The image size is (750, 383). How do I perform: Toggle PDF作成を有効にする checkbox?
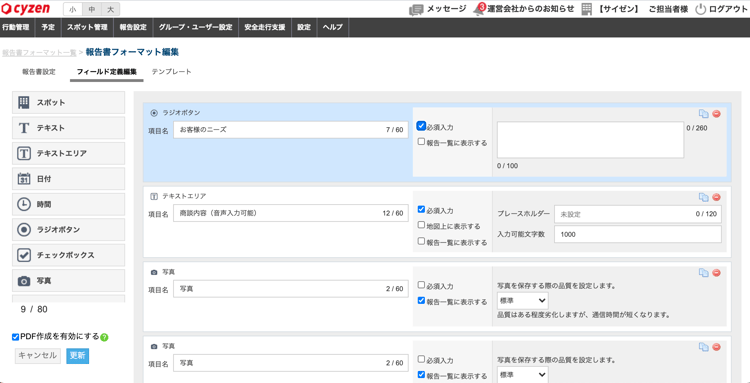(x=16, y=337)
